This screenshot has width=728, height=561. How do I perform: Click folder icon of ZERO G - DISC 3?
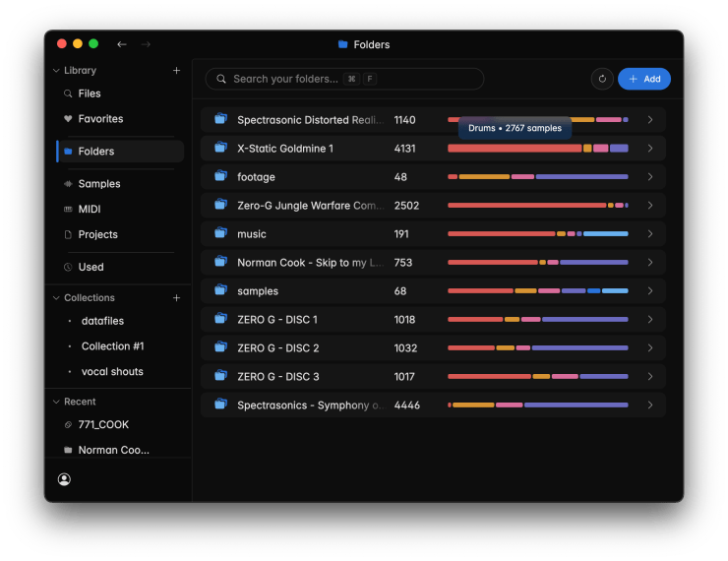[x=221, y=376]
